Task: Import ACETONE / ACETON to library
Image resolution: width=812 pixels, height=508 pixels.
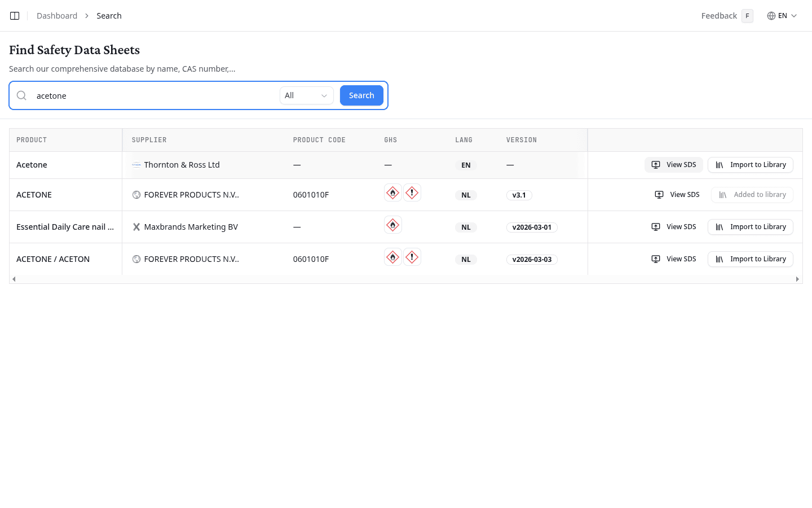Action: point(751,259)
